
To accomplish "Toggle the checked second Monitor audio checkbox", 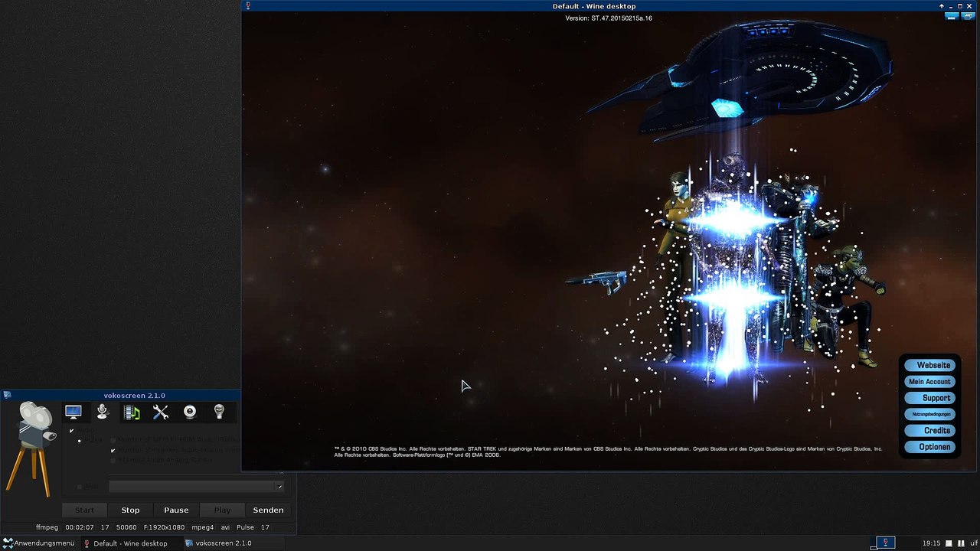I will point(113,450).
